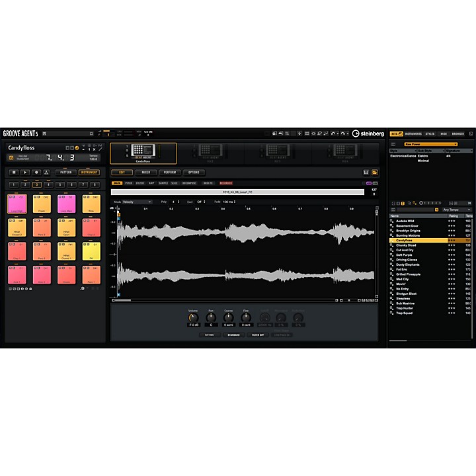476x476 pixels.
Task: Open the Edit page
Action: [x=122, y=173]
